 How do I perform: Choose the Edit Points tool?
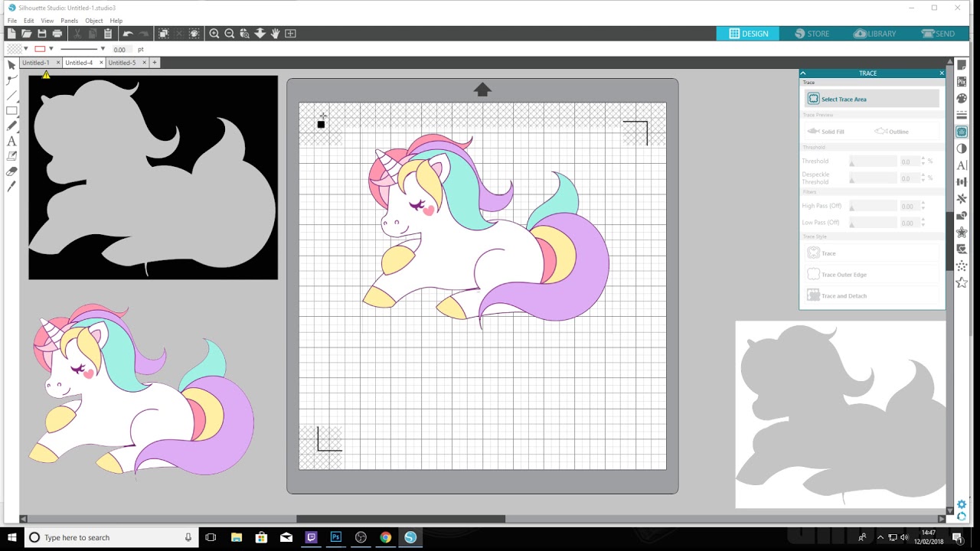[11, 80]
